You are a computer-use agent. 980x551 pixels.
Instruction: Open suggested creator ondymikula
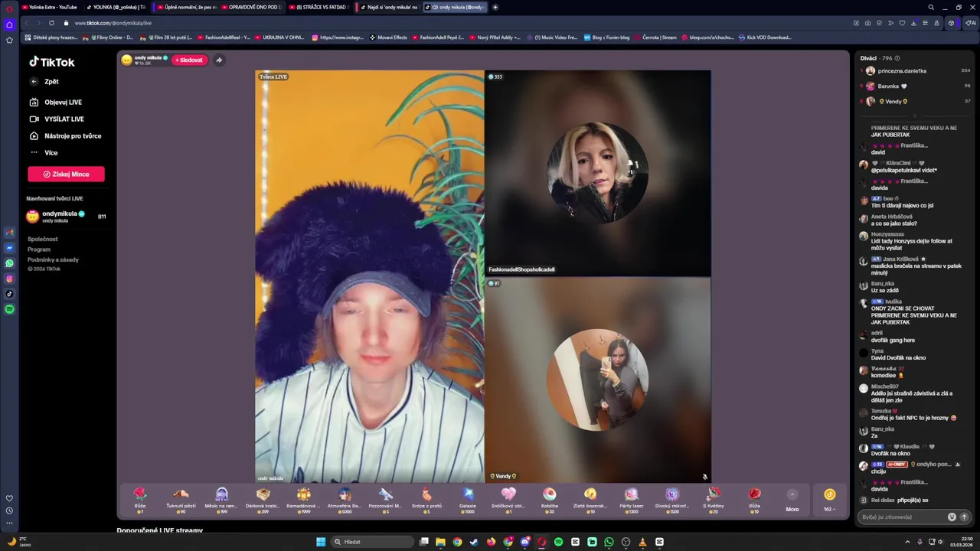tap(66, 217)
